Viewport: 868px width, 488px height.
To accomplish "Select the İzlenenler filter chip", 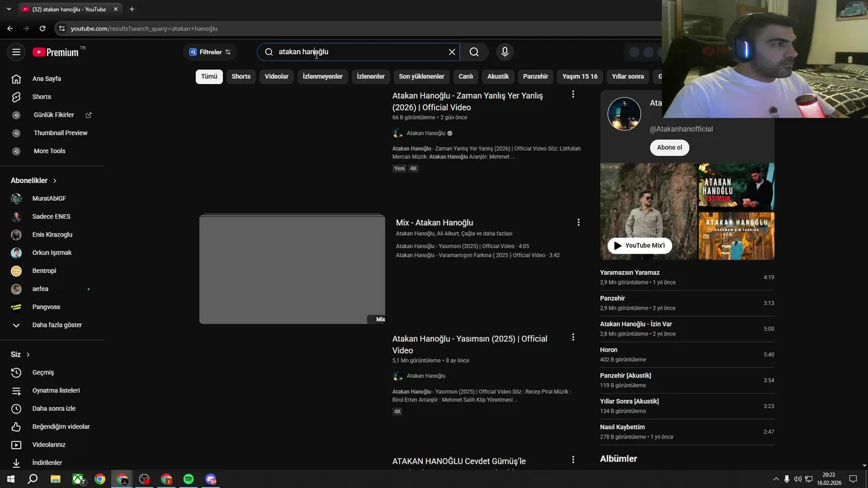I will [371, 77].
